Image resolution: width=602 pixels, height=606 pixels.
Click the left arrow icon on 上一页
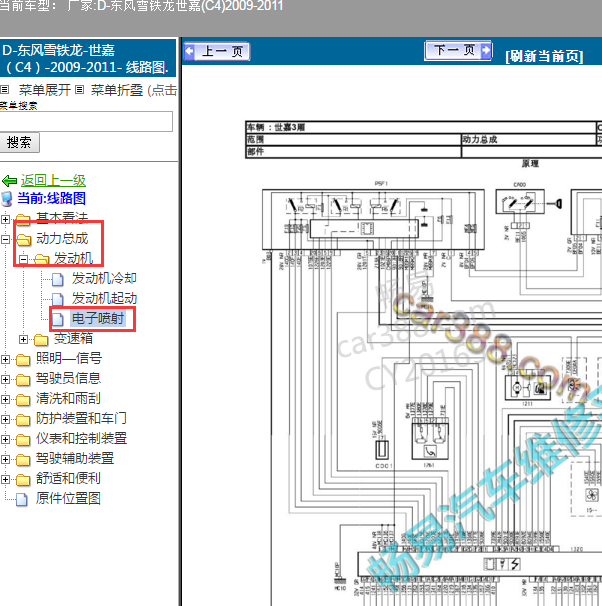[x=190, y=51]
